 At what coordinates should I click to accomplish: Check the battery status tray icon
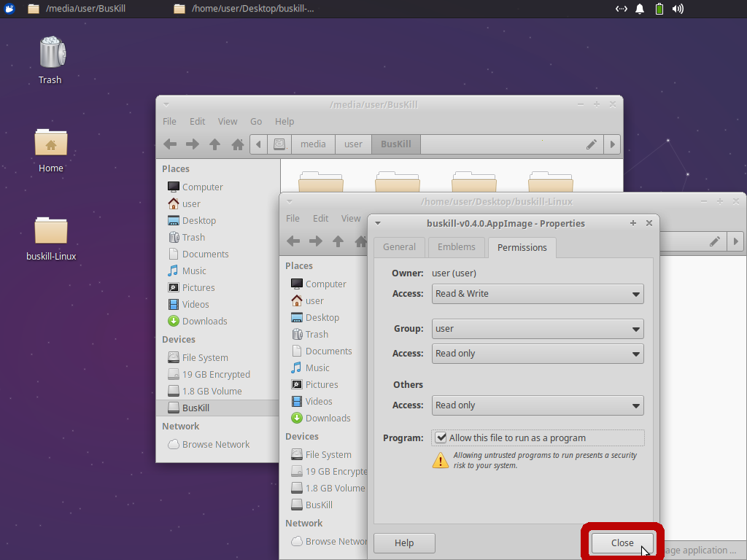[x=659, y=9]
